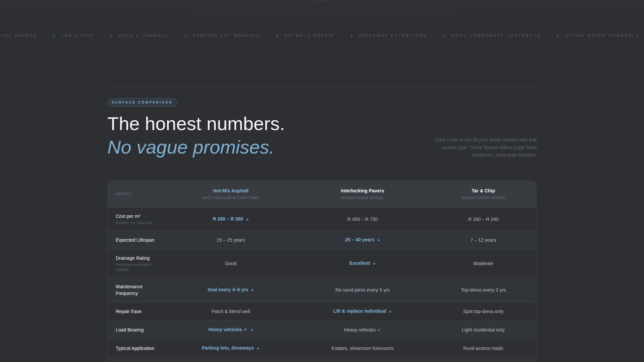Open the "Kerb & Channel" service link
644x362 pixels.
(x=143, y=36)
